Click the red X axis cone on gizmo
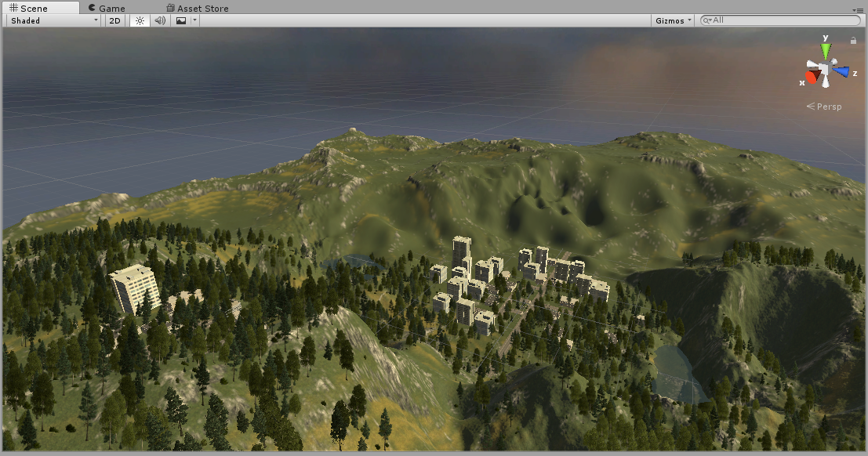The image size is (868, 456). (x=812, y=76)
